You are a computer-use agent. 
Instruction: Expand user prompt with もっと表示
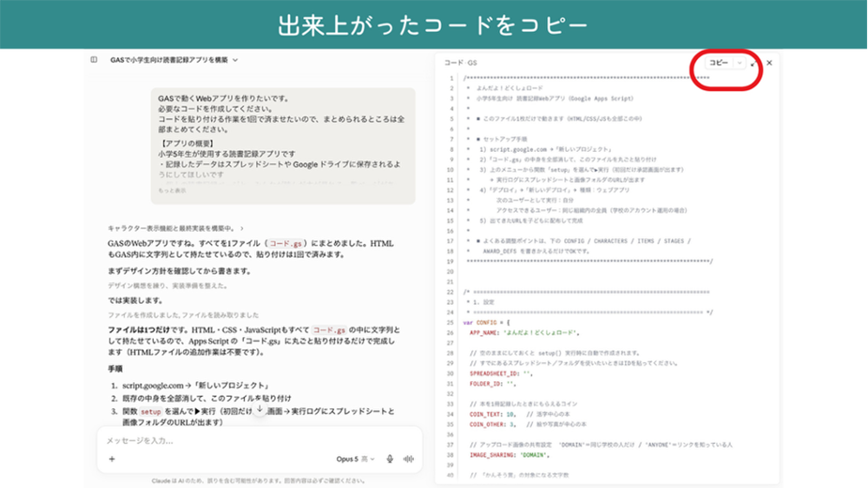pos(172,190)
